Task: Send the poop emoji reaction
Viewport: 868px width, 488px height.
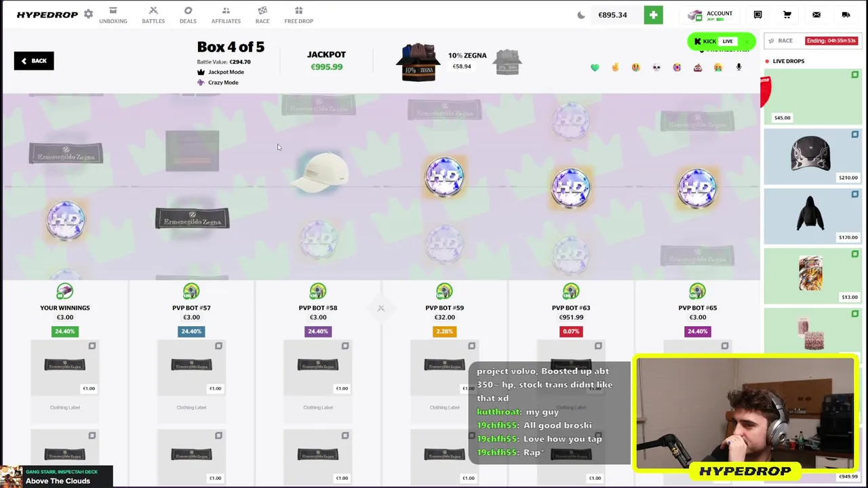Action: (697, 67)
